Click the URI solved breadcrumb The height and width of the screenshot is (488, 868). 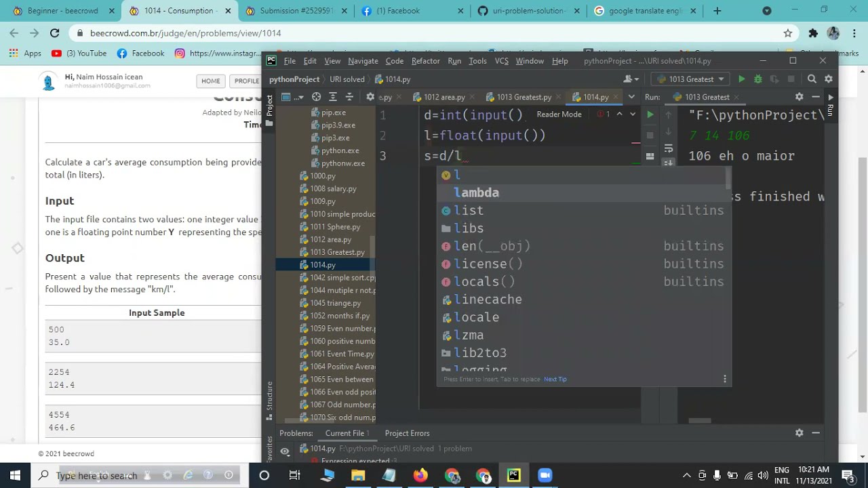[347, 79]
